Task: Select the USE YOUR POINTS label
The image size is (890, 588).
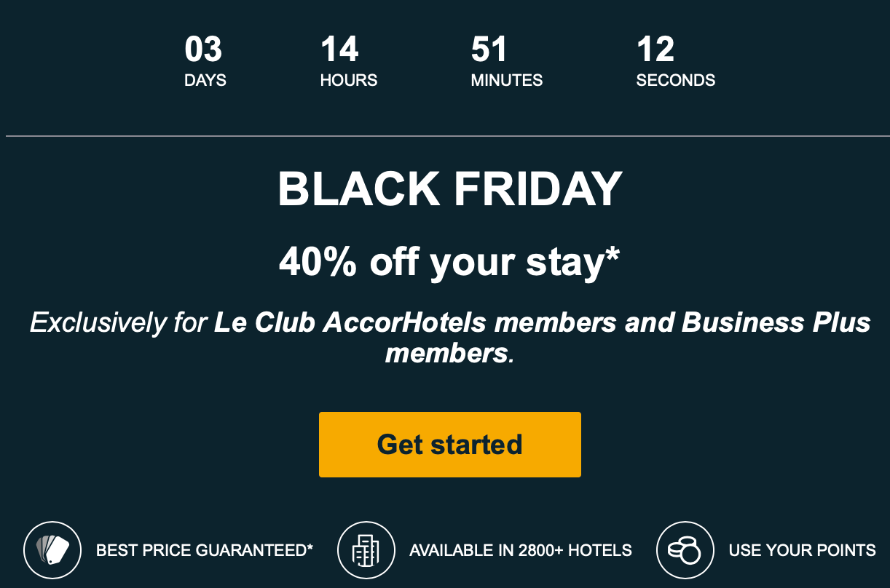Action: [803, 550]
